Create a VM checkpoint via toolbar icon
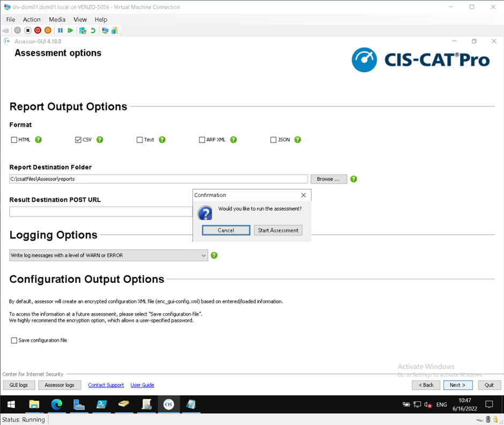The image size is (504, 425). pos(83,31)
